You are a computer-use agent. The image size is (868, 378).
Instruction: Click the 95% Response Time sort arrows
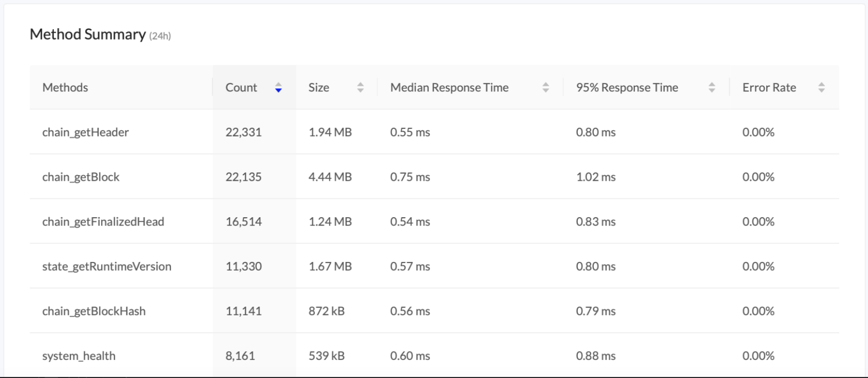pos(711,88)
